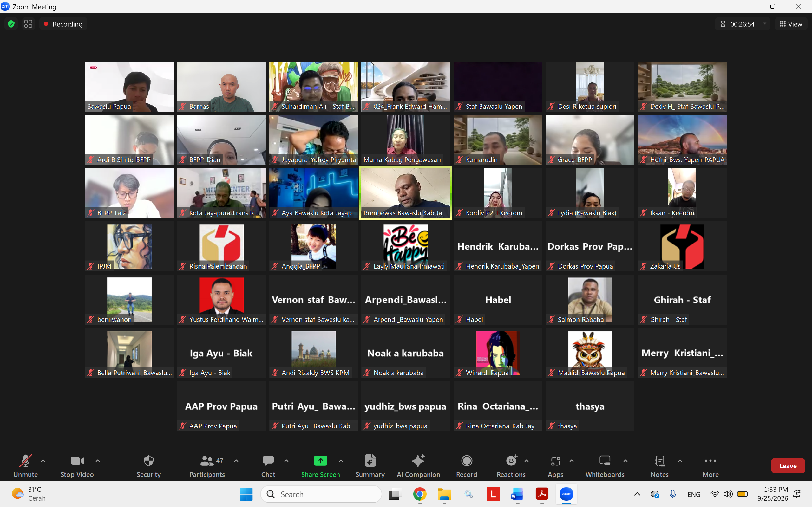
Task: Open the View layout menu
Action: coord(790,24)
